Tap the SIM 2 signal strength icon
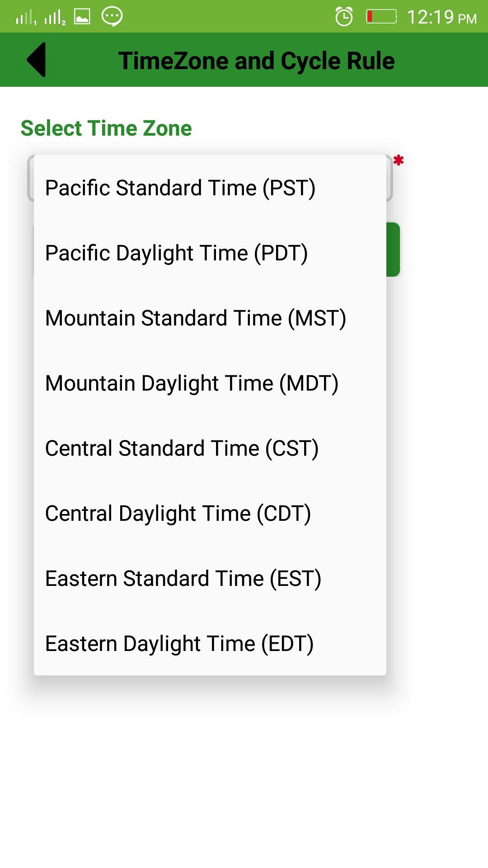488x868 pixels. click(54, 18)
